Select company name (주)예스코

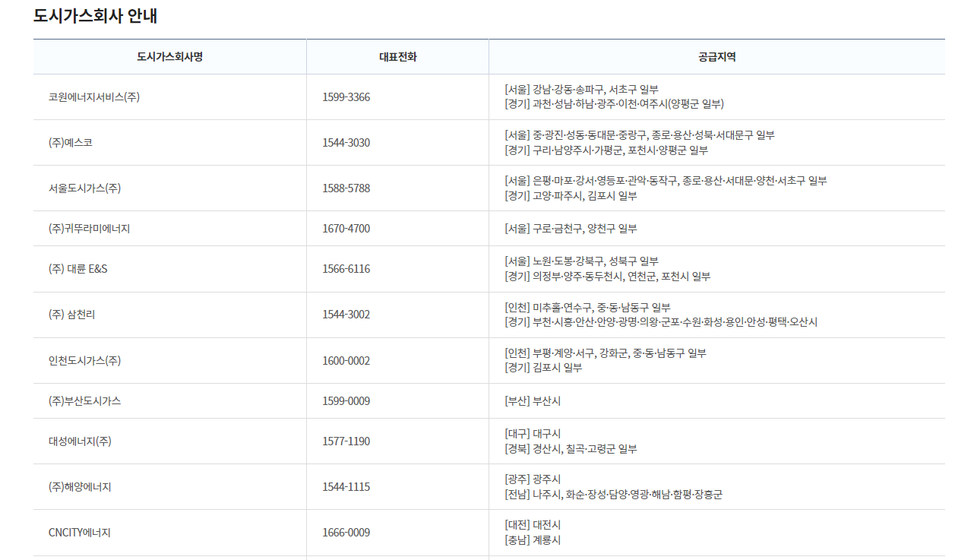[71, 143]
